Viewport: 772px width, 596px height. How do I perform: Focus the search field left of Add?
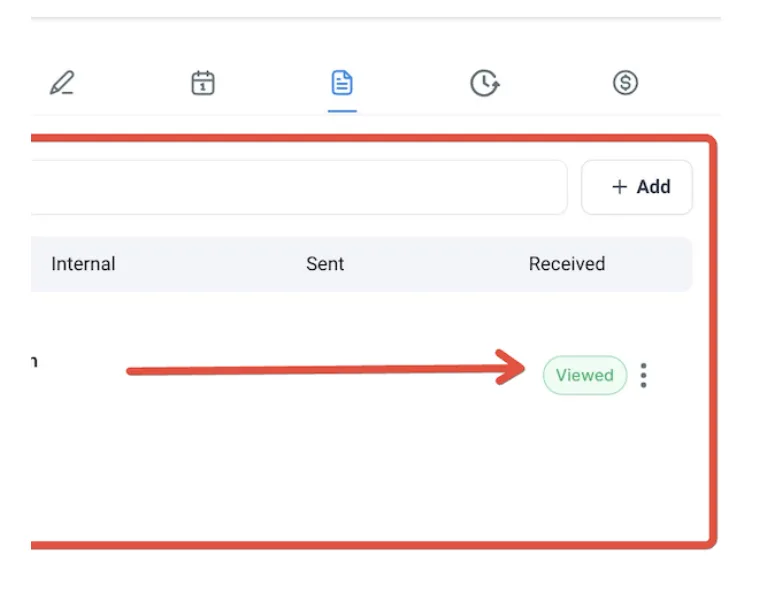tap(299, 187)
